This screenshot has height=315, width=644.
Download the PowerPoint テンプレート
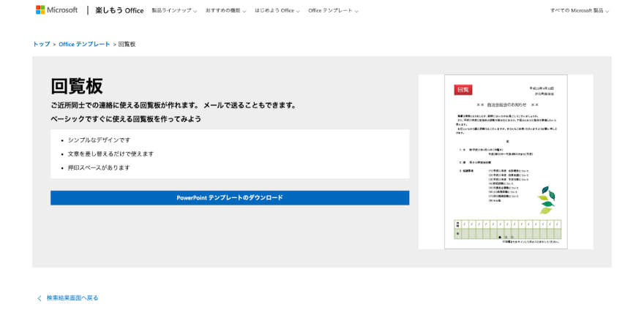(229, 198)
